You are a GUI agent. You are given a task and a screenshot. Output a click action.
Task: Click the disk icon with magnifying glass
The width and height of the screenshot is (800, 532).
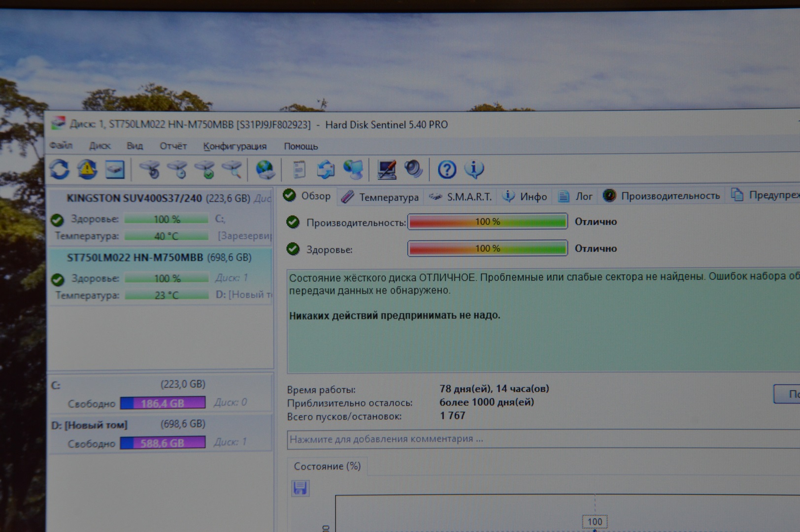pyautogui.click(x=231, y=170)
